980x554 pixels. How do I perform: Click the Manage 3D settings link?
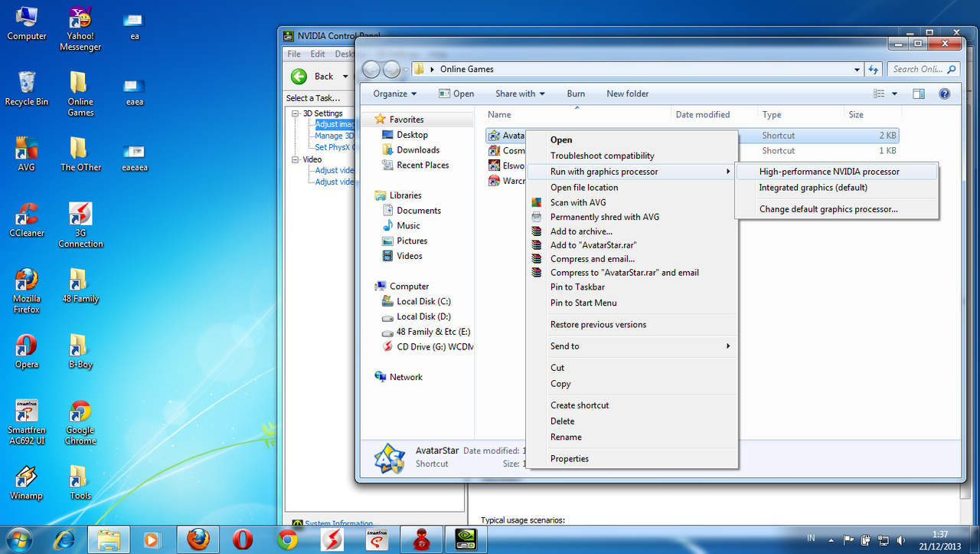335,136
